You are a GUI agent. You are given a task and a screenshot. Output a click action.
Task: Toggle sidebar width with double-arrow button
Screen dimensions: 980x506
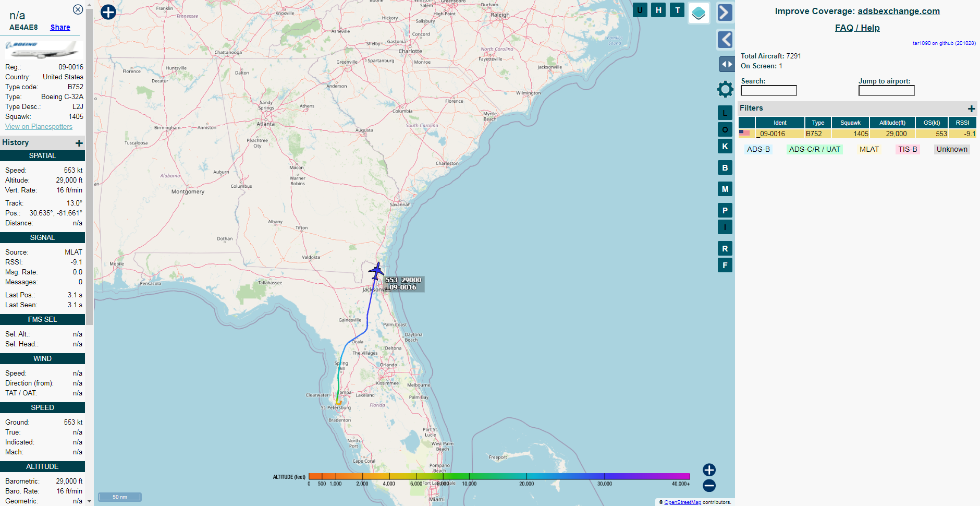(x=727, y=64)
